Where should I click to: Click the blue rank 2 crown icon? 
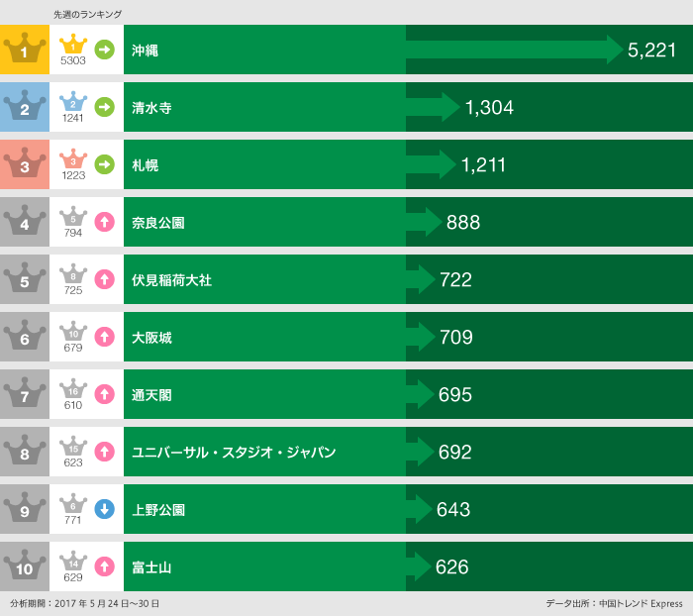25,107
